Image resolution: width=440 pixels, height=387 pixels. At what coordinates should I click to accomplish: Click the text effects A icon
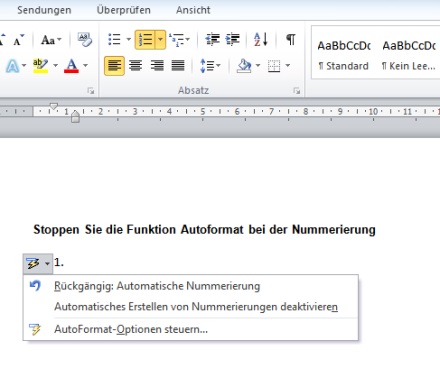tap(12, 66)
